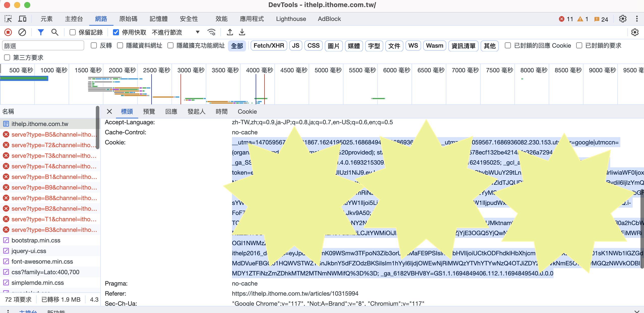This screenshot has height=313, width=644.
Task: Click the export HAR download icon
Action: (x=242, y=32)
